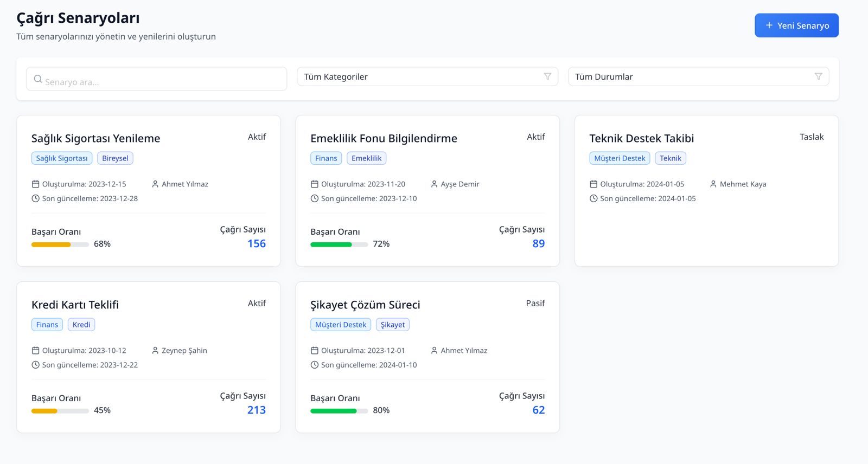The width and height of the screenshot is (868, 464).
Task: Click clock icon on Emeklilik Fonu Bilgilendirme card
Action: click(315, 198)
